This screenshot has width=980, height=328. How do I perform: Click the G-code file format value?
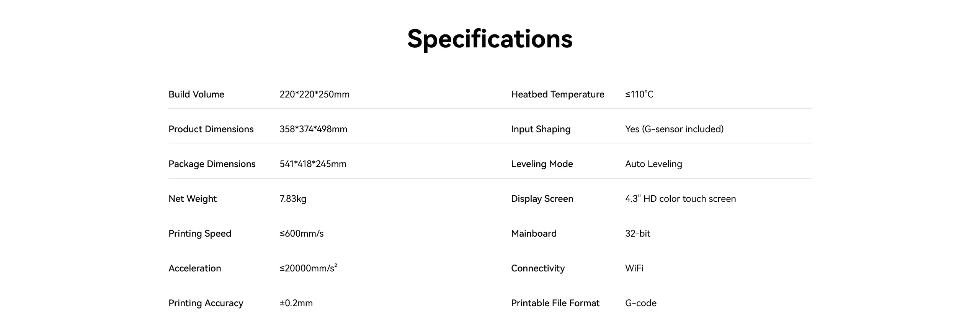click(641, 303)
